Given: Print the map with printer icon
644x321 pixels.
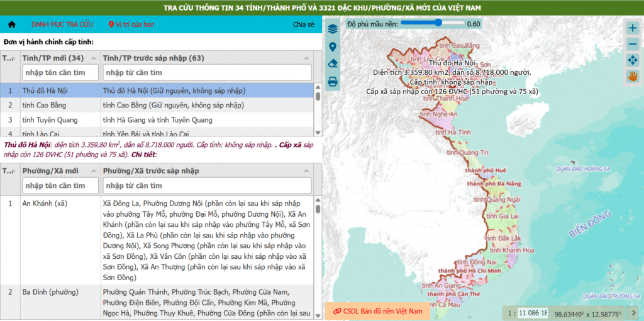Looking at the screenshot, I should [333, 81].
